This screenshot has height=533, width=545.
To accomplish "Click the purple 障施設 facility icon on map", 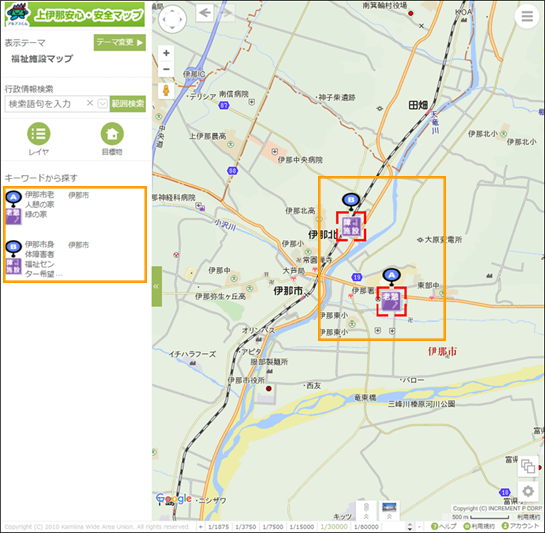I will (x=351, y=226).
